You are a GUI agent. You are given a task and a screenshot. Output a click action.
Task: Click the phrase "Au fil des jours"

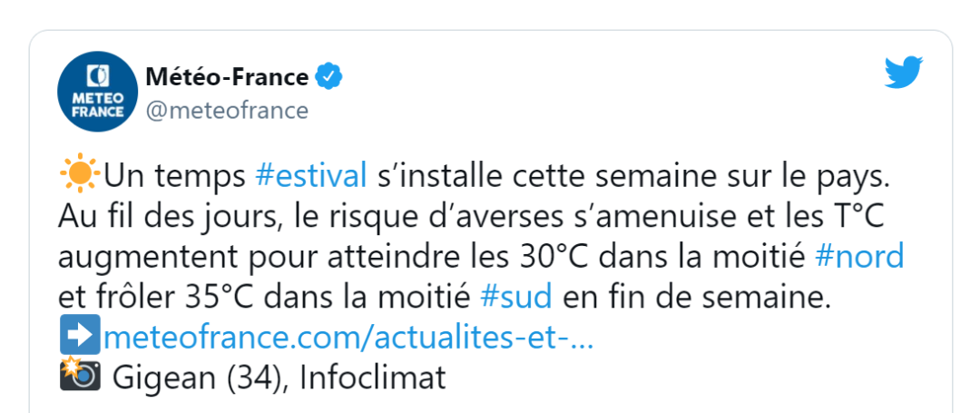pos(166,215)
